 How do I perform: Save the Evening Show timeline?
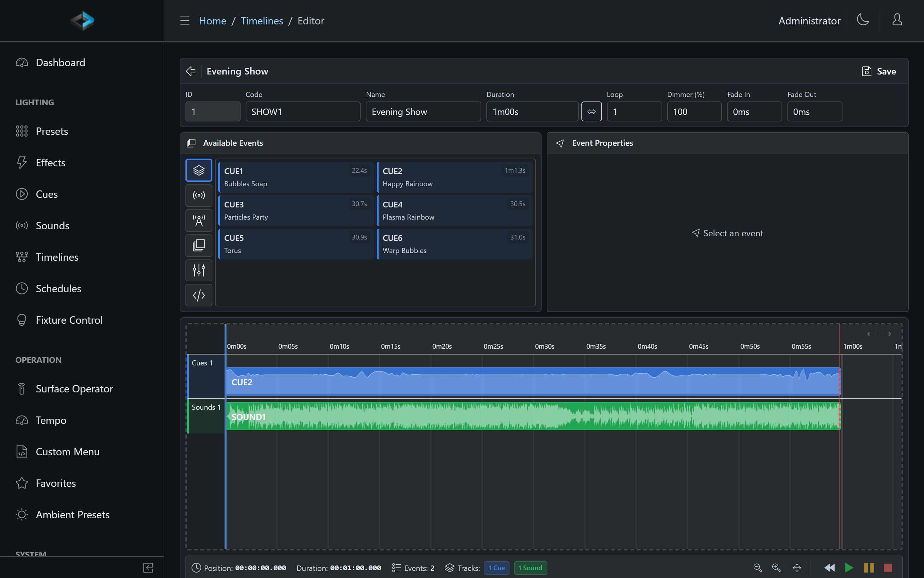click(x=879, y=72)
